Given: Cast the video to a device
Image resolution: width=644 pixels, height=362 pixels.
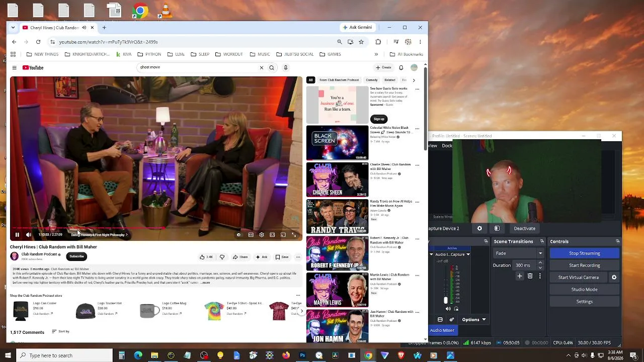Looking at the screenshot, I should click(283, 235).
